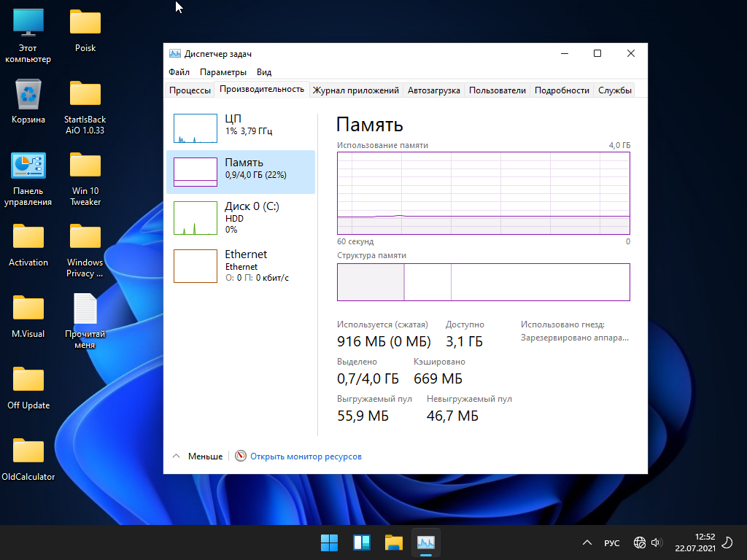Click the Task Manager taskbar icon
Image resolution: width=747 pixels, height=560 pixels.
(426, 542)
